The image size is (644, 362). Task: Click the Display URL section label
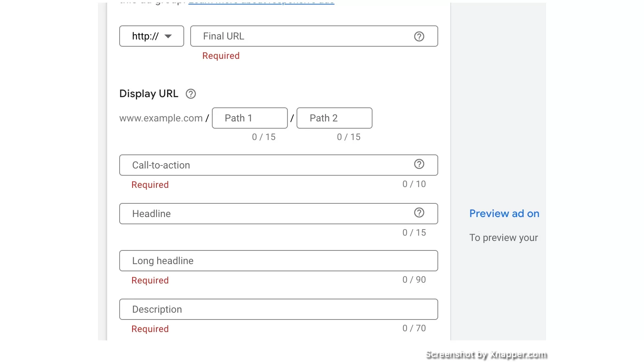coord(149,94)
